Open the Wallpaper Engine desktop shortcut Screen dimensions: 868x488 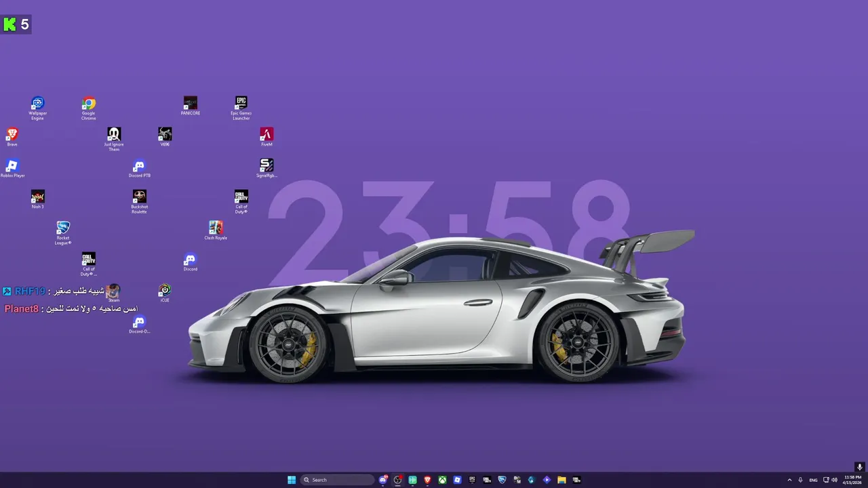point(37,108)
